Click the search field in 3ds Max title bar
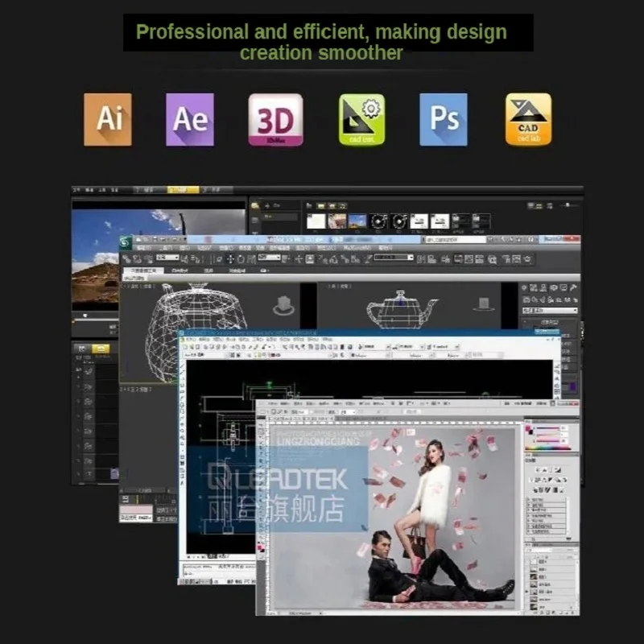The width and height of the screenshot is (644, 644). pos(455,239)
